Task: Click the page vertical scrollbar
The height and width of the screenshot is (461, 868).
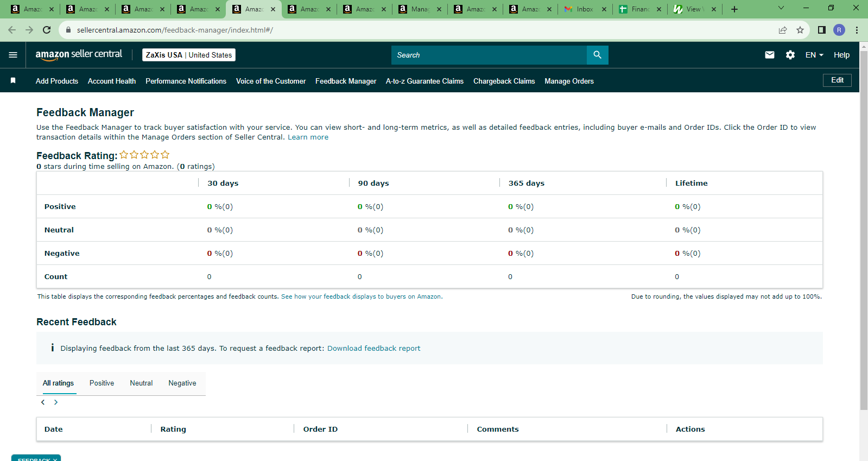Action: pyautogui.click(x=864, y=230)
